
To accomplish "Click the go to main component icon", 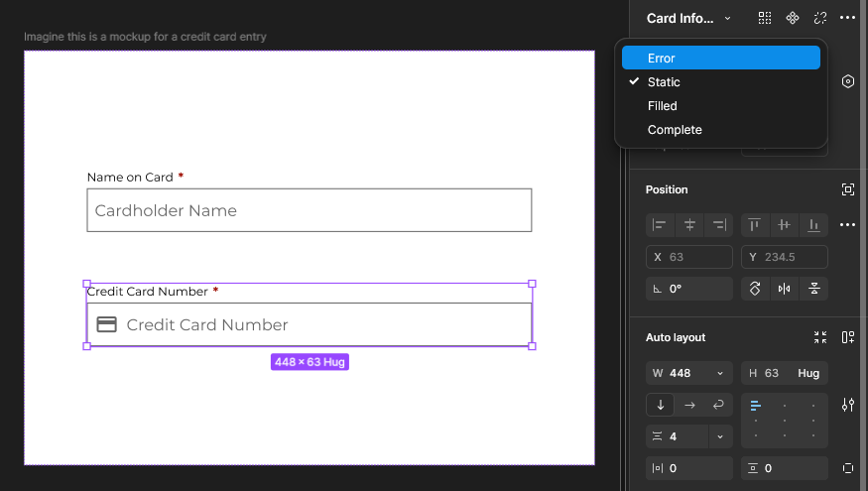I will [793, 18].
